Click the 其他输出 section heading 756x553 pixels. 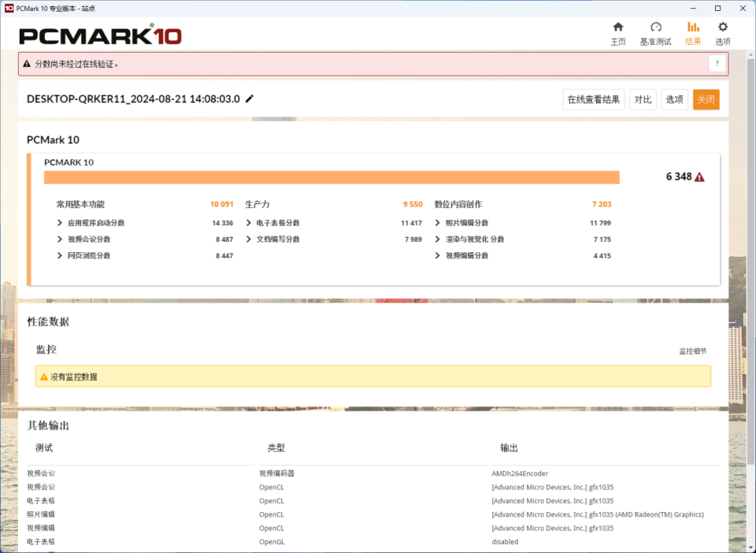tap(48, 425)
